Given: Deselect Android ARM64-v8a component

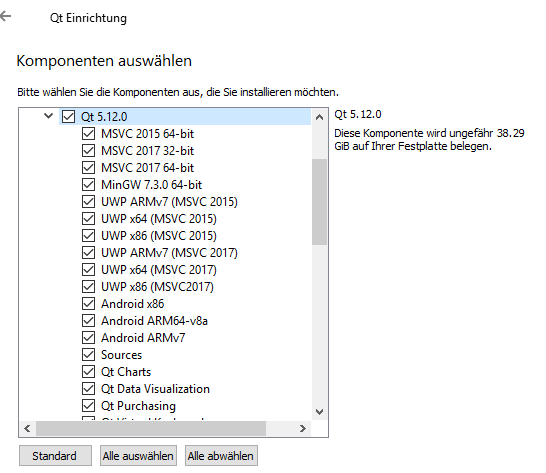Looking at the screenshot, I should pyautogui.click(x=88, y=320).
